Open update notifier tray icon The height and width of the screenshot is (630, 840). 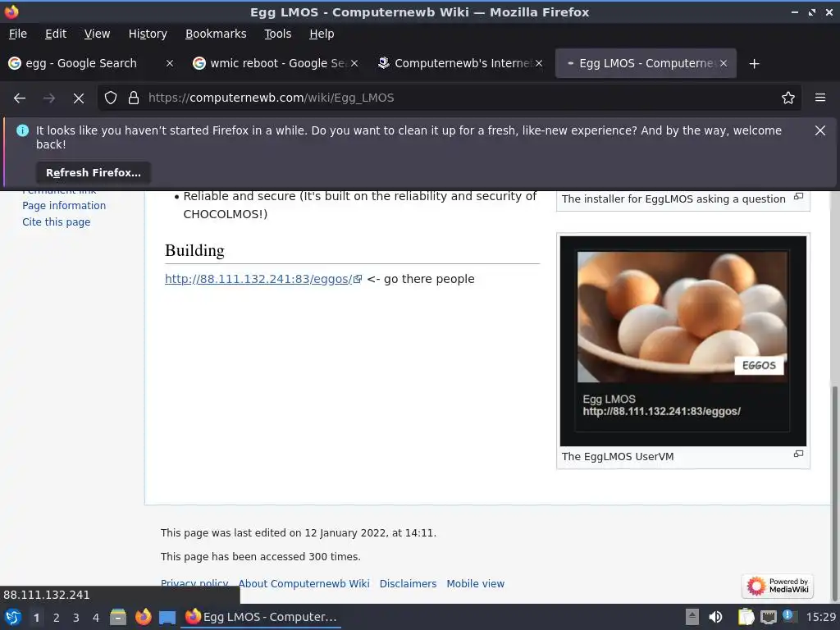click(789, 616)
